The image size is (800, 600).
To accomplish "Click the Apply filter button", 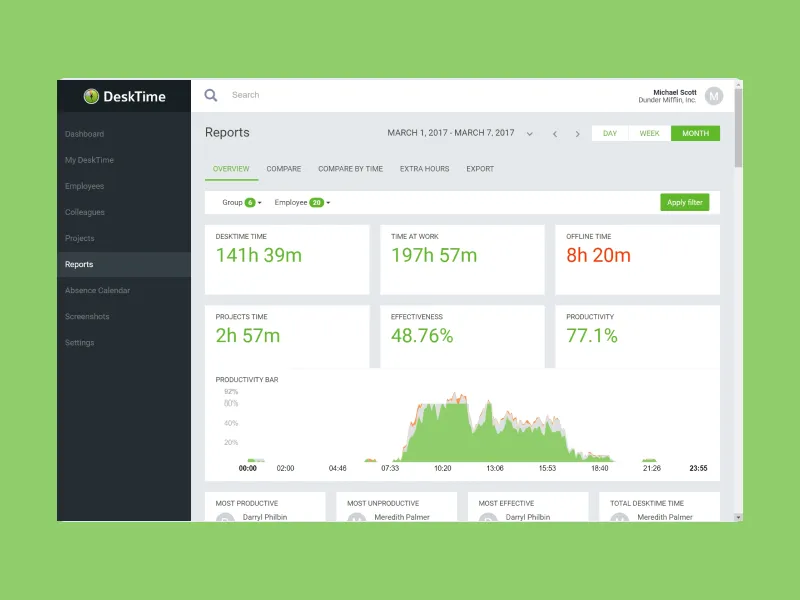I will click(685, 203).
